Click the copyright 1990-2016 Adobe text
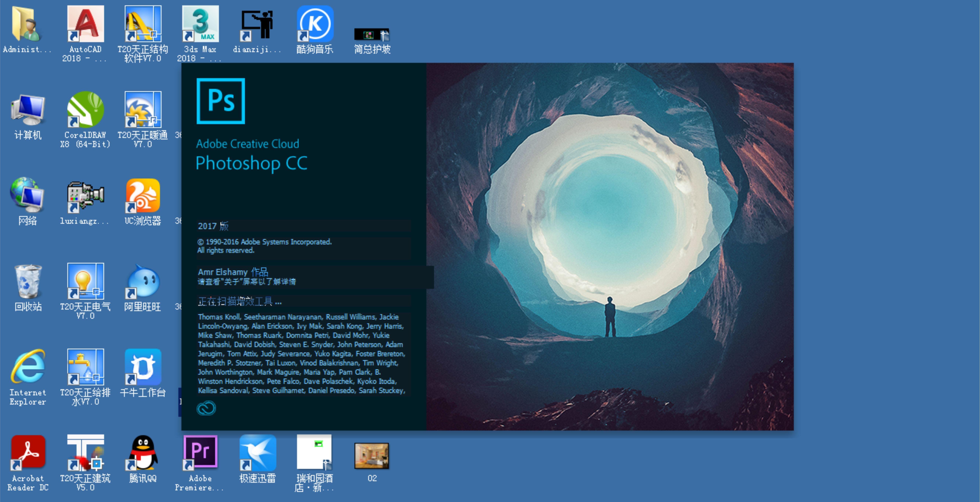980x502 pixels. coord(265,242)
